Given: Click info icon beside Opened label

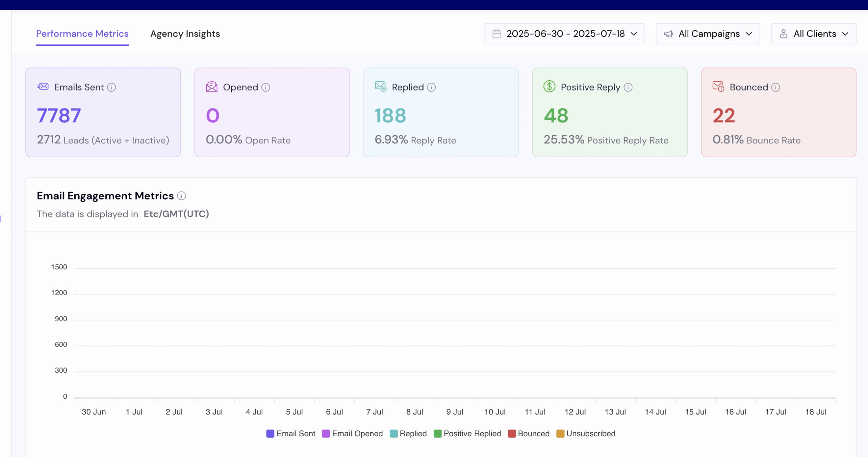Looking at the screenshot, I should (266, 87).
